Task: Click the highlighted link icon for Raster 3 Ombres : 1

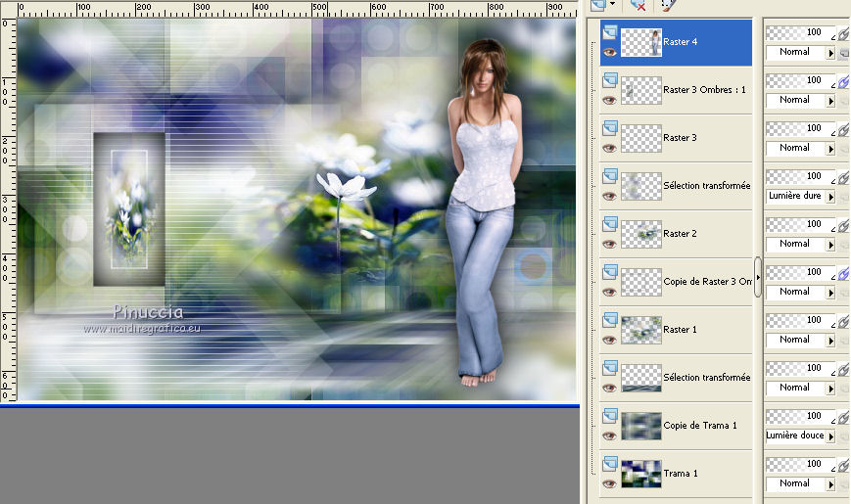Action: [842, 80]
